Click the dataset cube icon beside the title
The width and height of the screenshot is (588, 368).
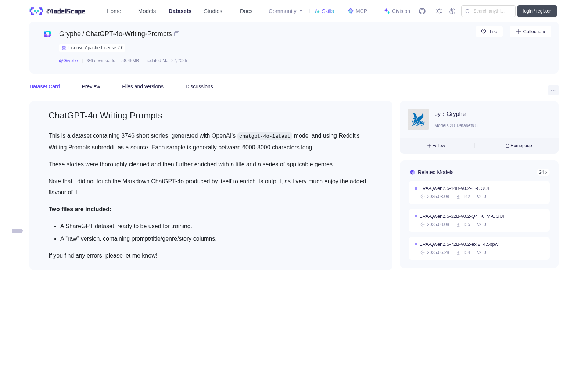[x=47, y=34]
